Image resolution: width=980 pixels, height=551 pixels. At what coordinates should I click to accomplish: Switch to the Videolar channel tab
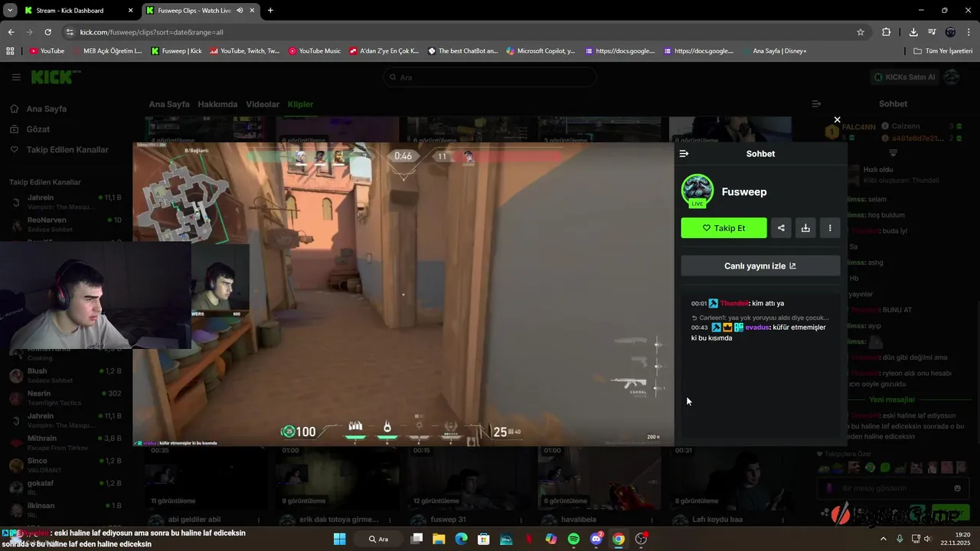263,104
